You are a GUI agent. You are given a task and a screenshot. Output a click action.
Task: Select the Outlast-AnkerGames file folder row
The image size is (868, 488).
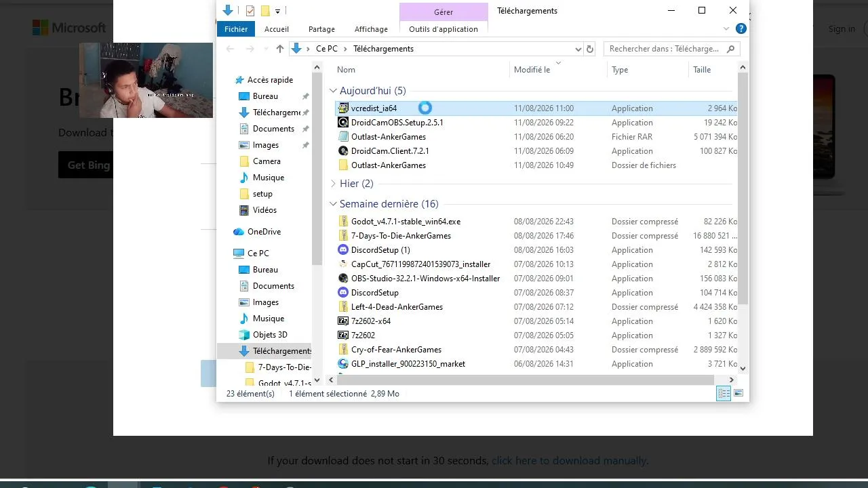pyautogui.click(x=536, y=165)
